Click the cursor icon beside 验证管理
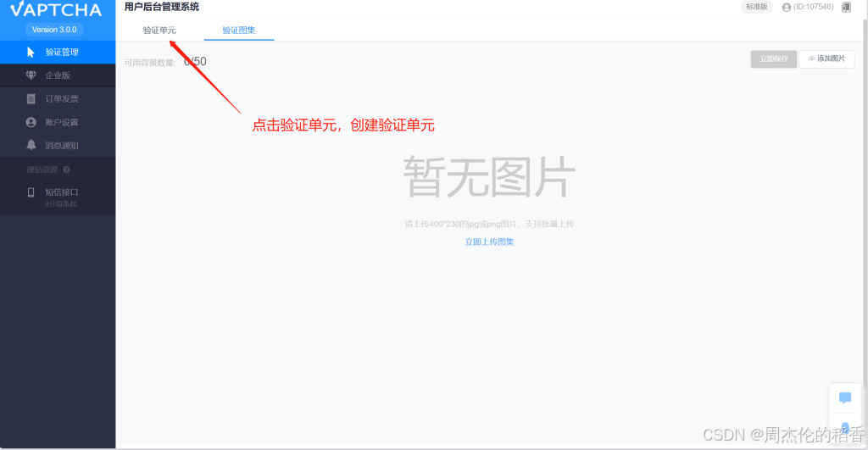 pos(31,53)
